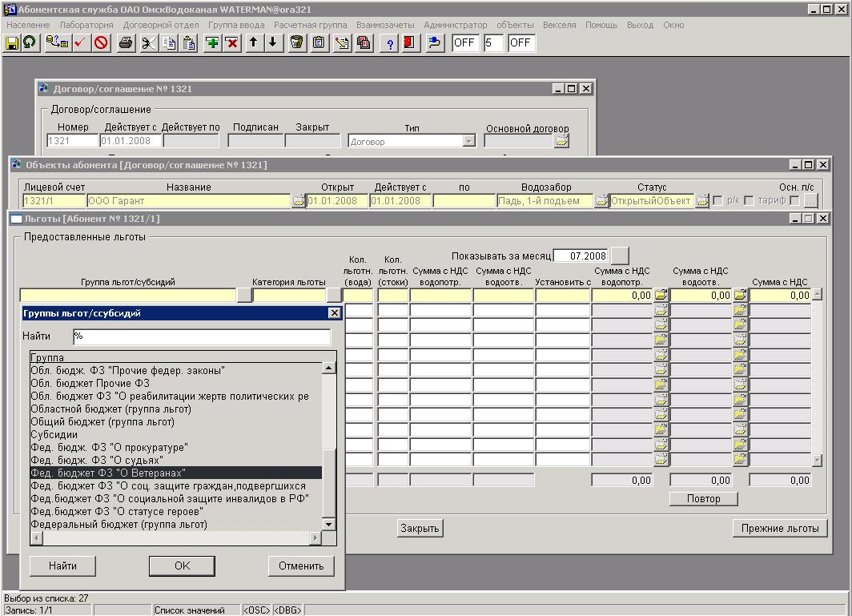The width and height of the screenshot is (852, 616).
Task: Move to next record with down arrow
Action: pyautogui.click(x=273, y=43)
